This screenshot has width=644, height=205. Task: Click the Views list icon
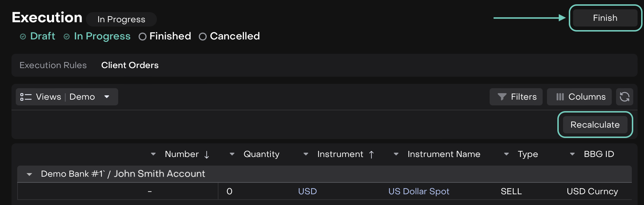pos(26,97)
